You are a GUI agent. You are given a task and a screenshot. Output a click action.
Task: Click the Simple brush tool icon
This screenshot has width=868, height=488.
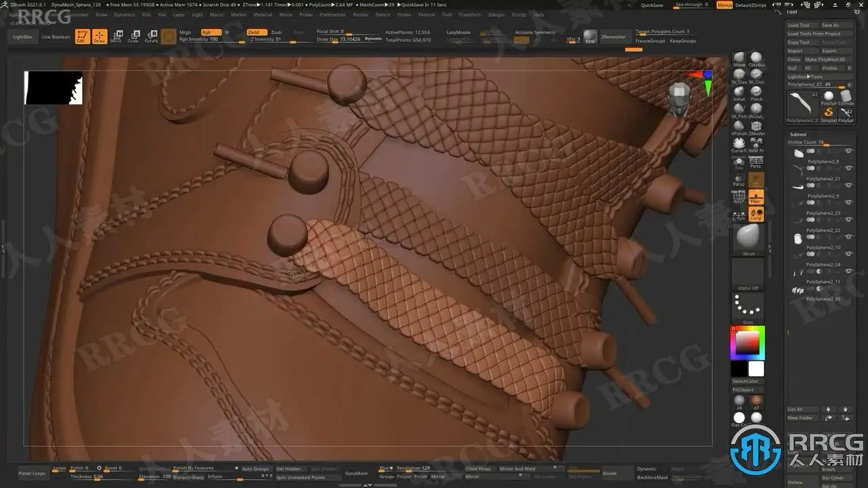click(x=829, y=113)
